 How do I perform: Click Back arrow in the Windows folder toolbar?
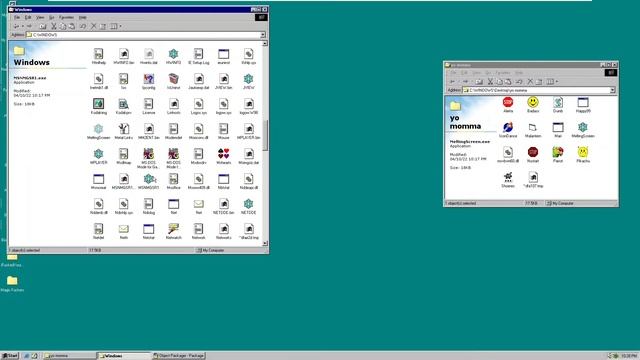(x=16, y=26)
